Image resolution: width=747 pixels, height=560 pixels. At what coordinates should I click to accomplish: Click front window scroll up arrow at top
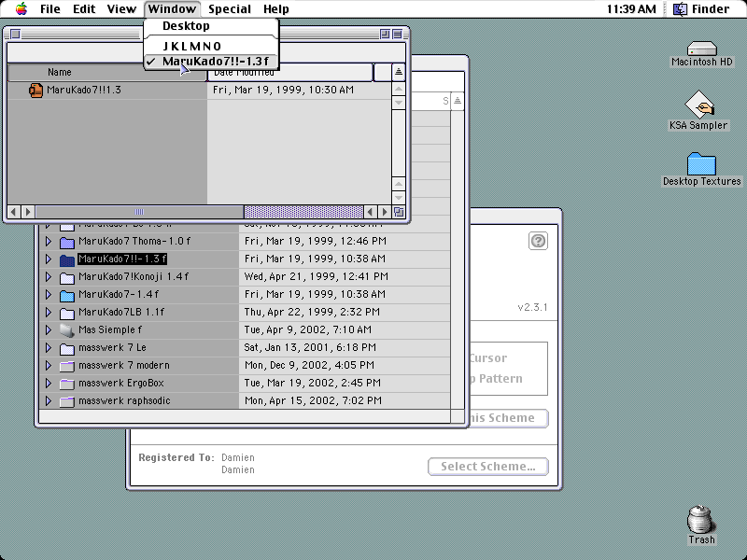pos(399,89)
